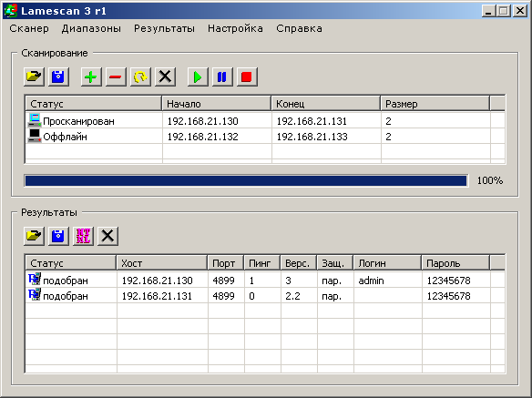532x398 pixels.
Task: Save results with the results floppy icon
Action: click(58, 236)
